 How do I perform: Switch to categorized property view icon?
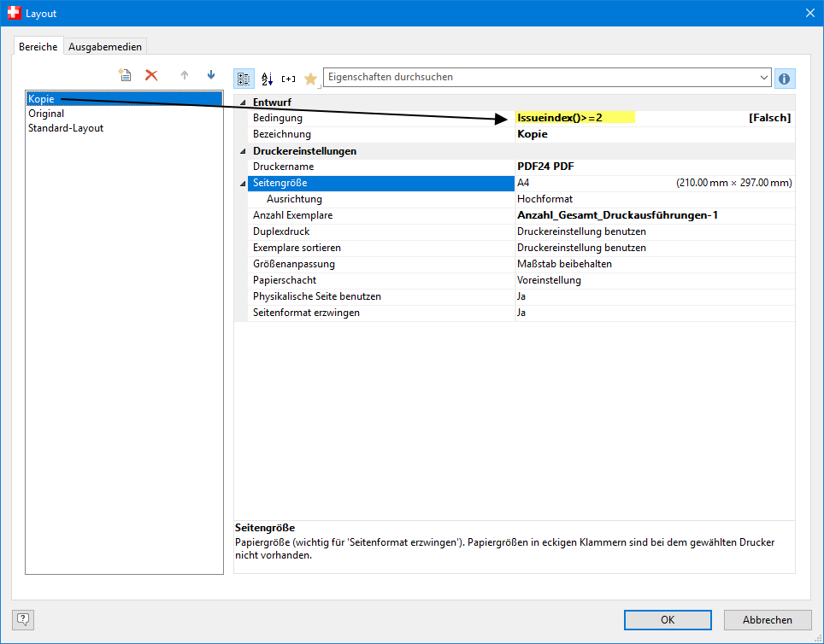click(x=244, y=79)
